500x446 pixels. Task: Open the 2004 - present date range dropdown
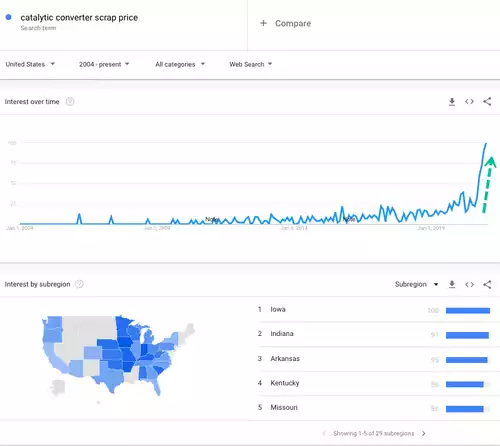point(104,64)
